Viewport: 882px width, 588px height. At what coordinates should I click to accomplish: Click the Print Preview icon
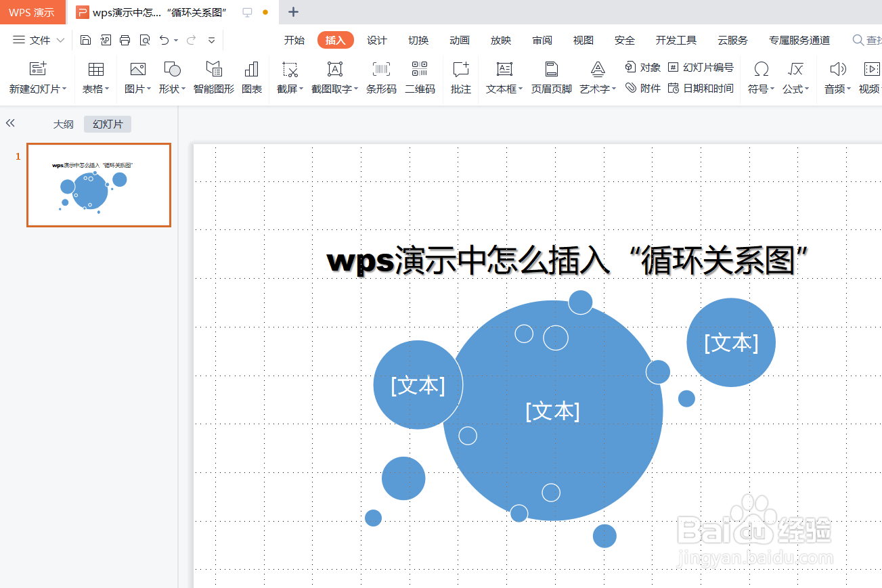(144, 40)
